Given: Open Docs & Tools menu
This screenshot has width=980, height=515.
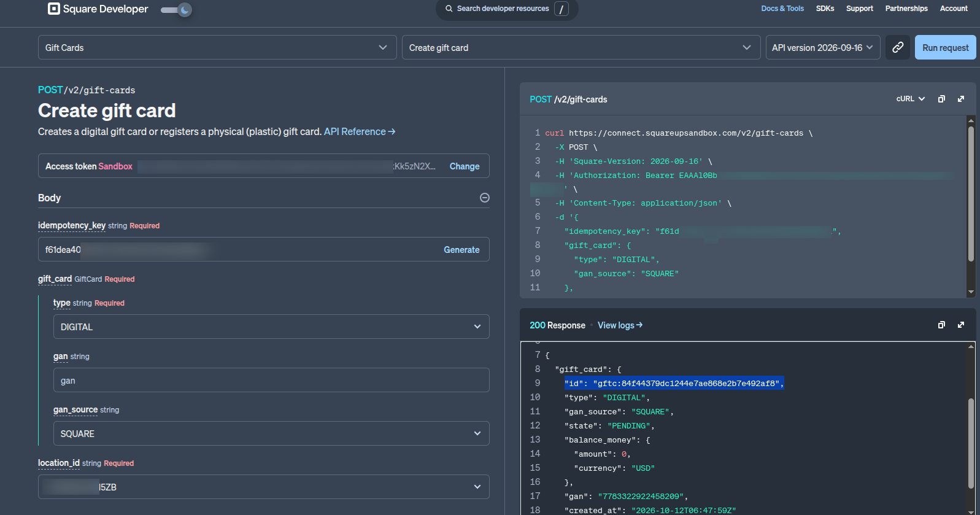Looking at the screenshot, I should (782, 9).
